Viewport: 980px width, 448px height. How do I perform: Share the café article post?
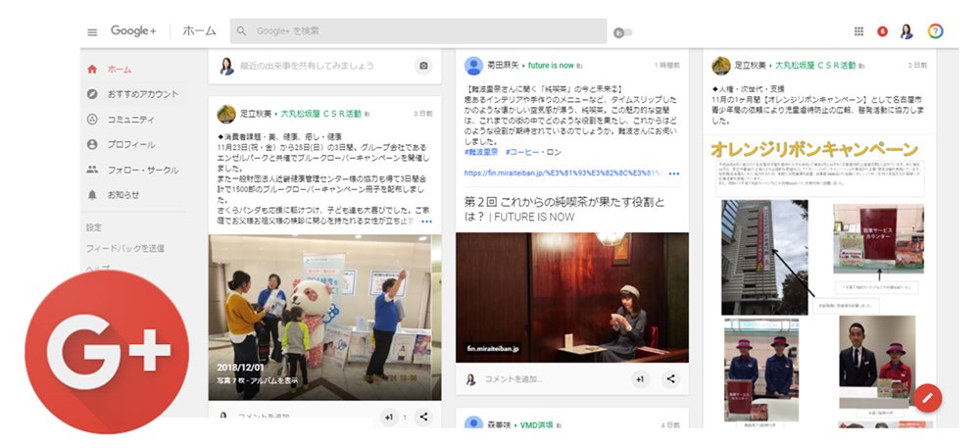click(x=670, y=378)
